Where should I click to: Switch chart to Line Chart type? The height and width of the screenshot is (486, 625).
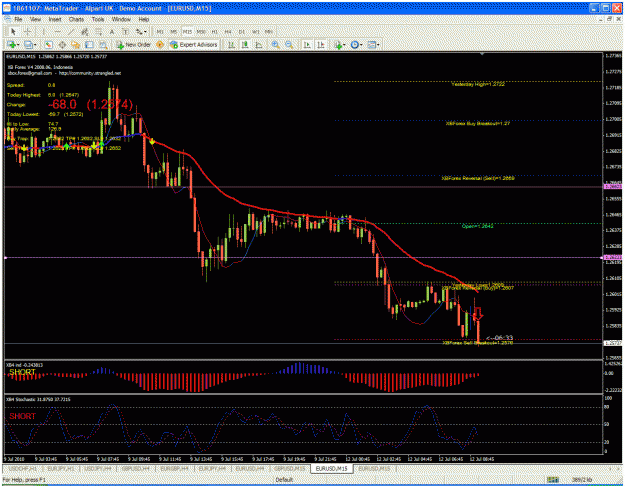pos(259,45)
